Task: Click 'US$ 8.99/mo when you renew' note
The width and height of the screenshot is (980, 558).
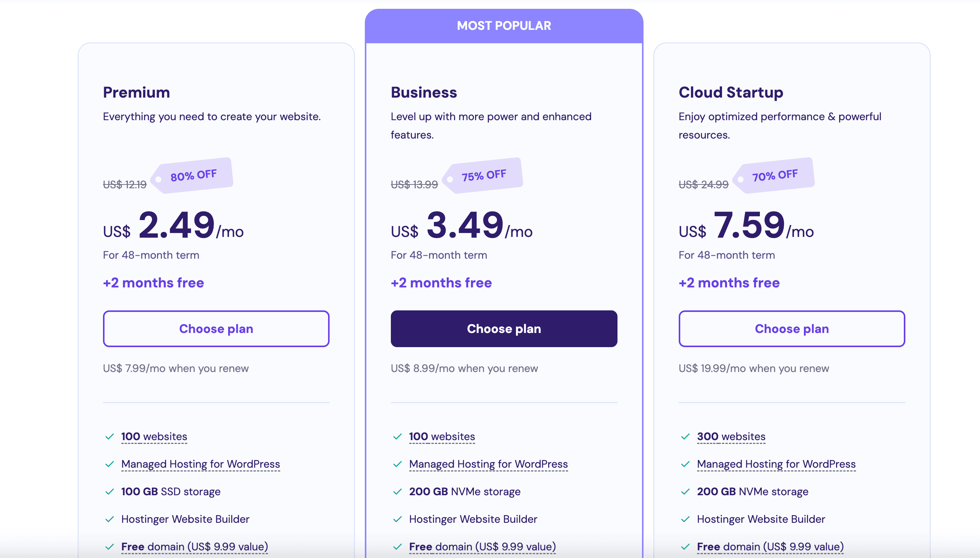Action: point(464,368)
